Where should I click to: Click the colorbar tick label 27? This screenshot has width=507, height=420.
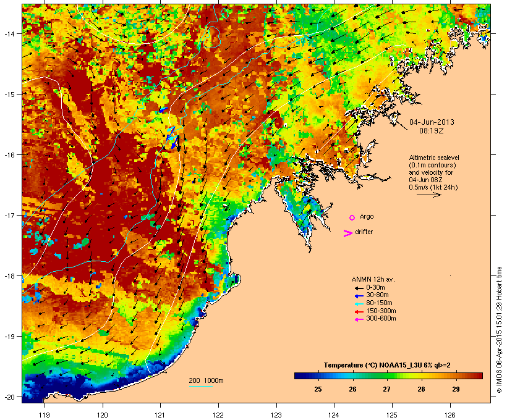pyautogui.click(x=386, y=389)
